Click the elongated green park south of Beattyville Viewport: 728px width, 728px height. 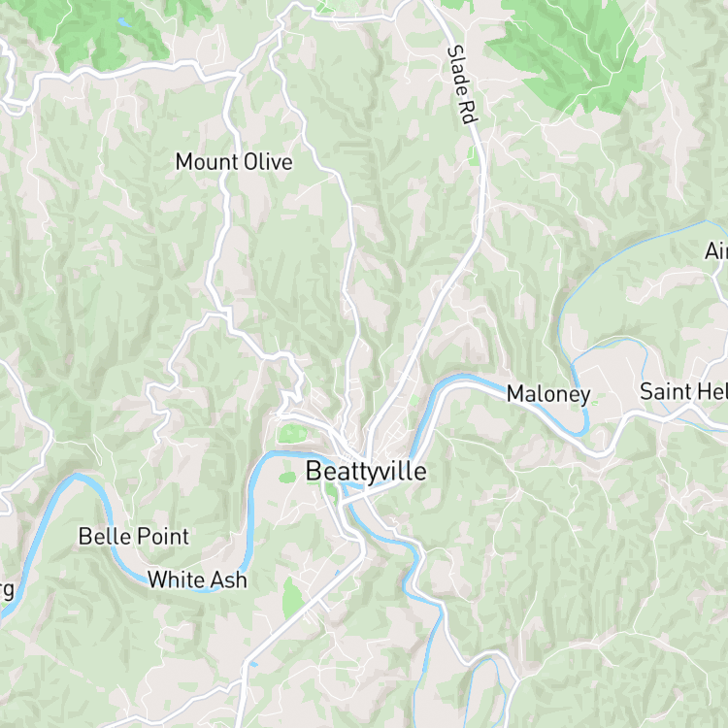[x=292, y=598]
